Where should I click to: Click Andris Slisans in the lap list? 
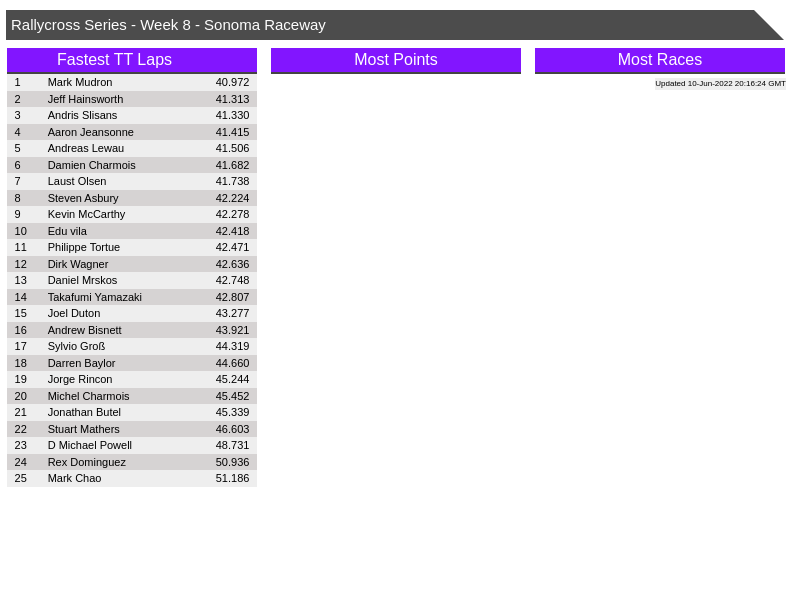[x=82, y=115]
